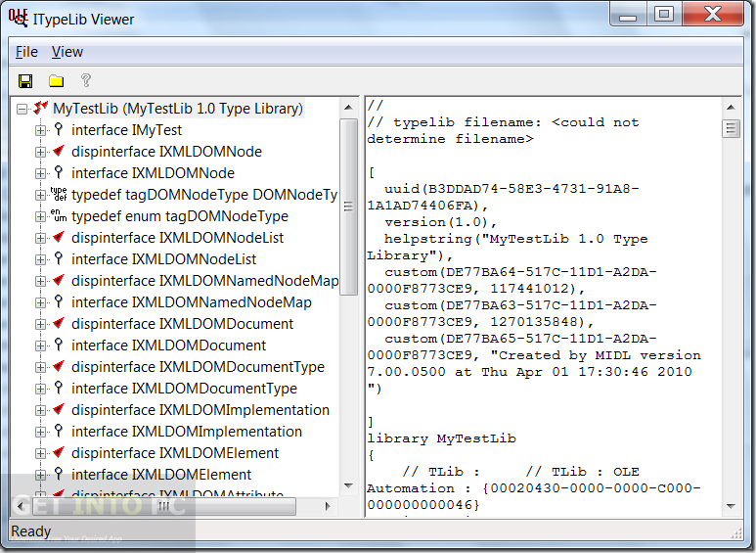Select interface IXMLDOMNamedNodeMap in tree
The image size is (756, 553).
[x=192, y=302]
